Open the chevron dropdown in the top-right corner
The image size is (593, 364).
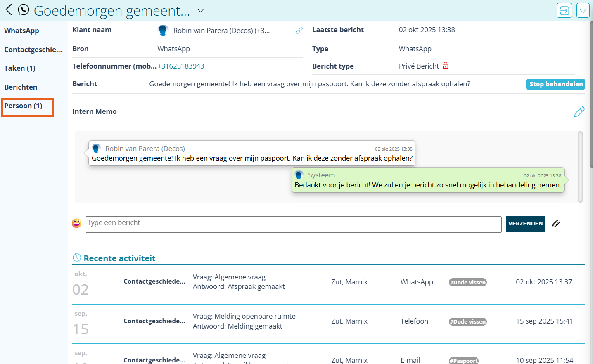[x=583, y=10]
